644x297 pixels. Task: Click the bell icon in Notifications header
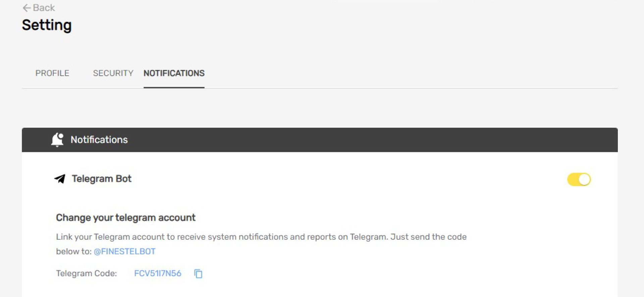[57, 140]
